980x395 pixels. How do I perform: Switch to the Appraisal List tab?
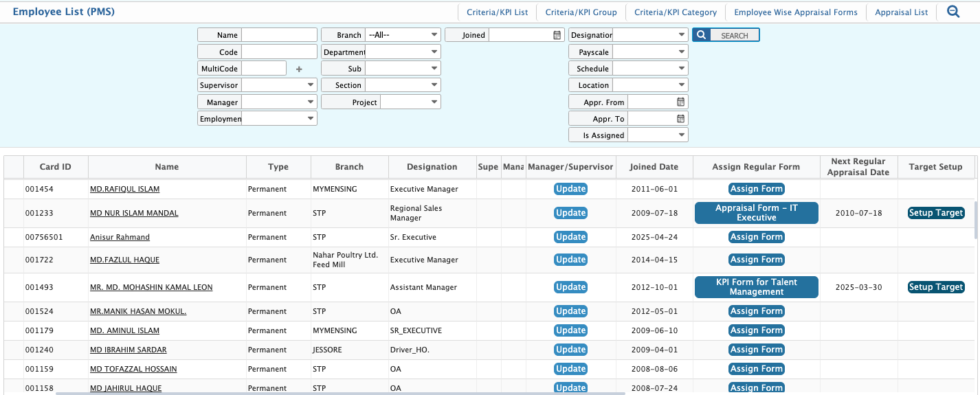[x=902, y=12]
